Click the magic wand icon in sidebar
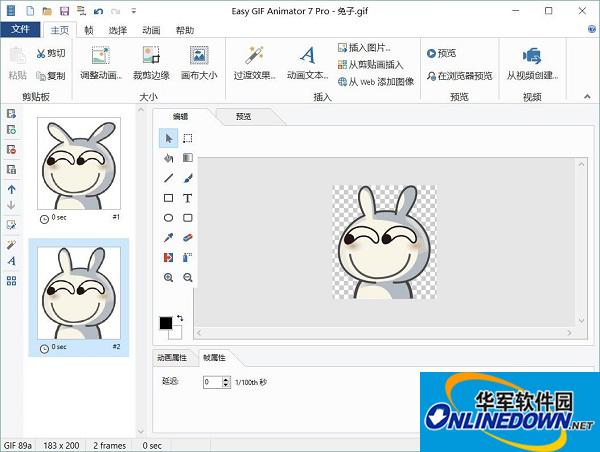This screenshot has width=600, height=452. click(11, 245)
